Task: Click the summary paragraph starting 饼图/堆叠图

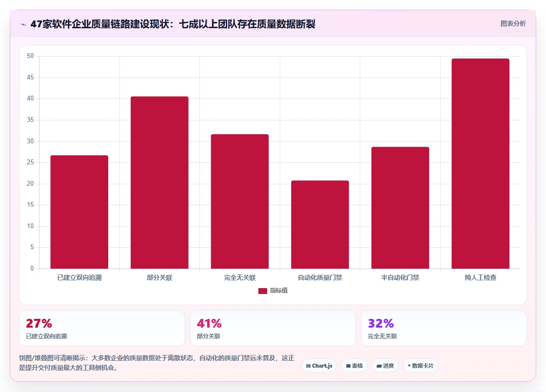Action: coord(156,363)
